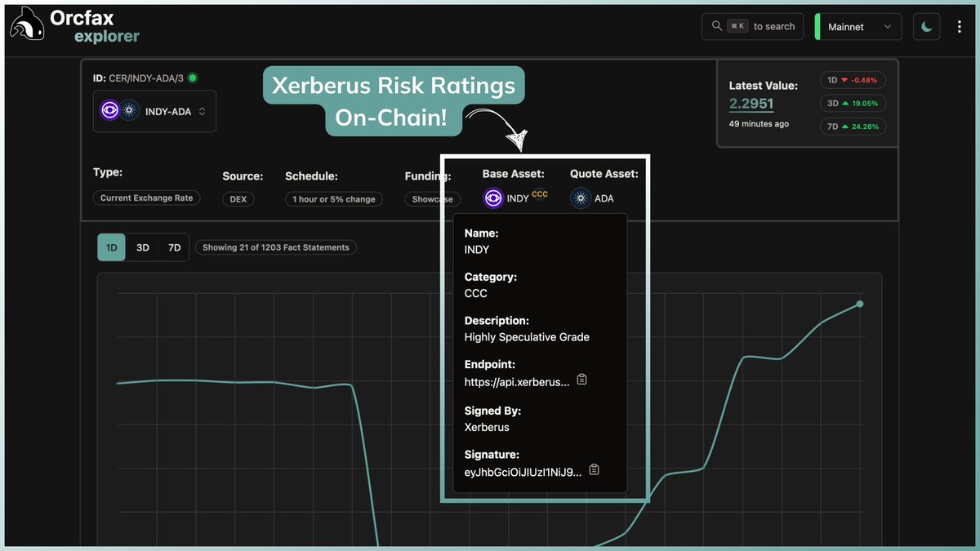Click the Showcase funding tag
The width and height of the screenshot is (980, 551).
432,199
